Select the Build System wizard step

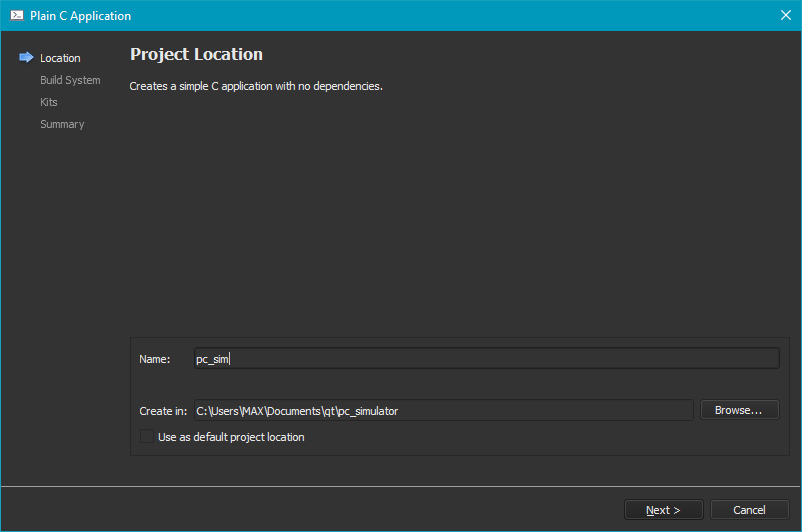pyautogui.click(x=70, y=80)
